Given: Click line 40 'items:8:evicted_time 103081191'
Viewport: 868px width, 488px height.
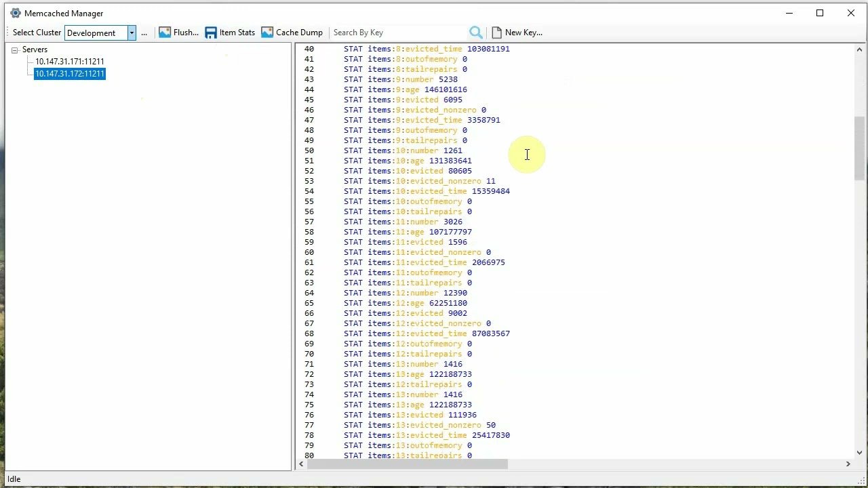Looking at the screenshot, I should (427, 49).
